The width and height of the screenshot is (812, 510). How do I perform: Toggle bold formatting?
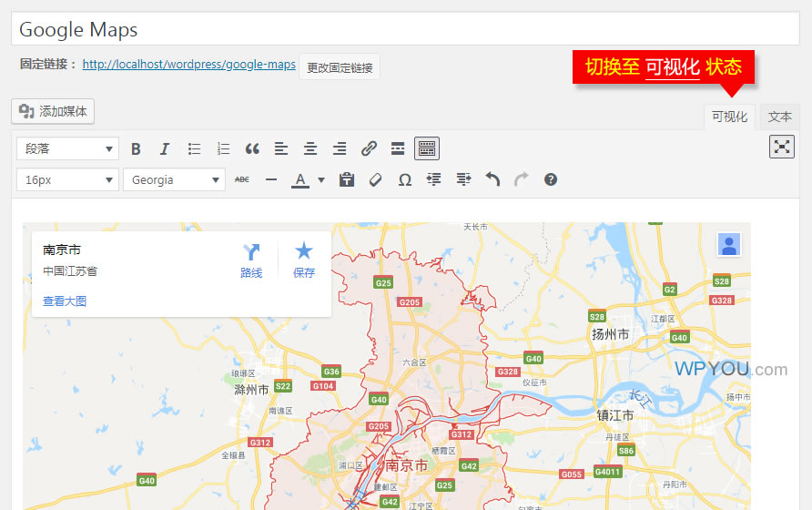pyautogui.click(x=136, y=149)
